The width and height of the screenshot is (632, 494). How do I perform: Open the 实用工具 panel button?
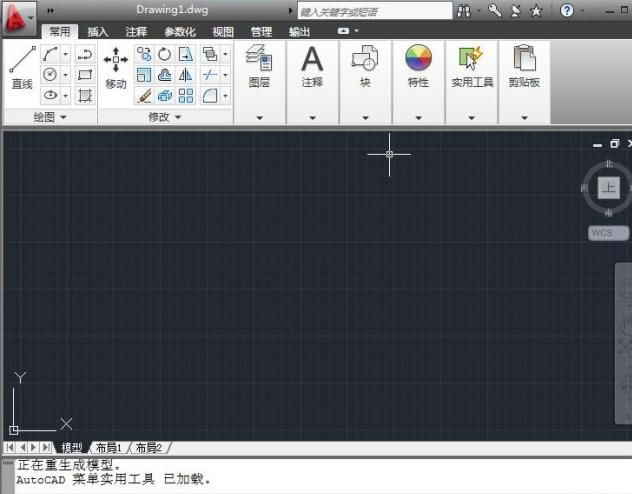(472, 66)
